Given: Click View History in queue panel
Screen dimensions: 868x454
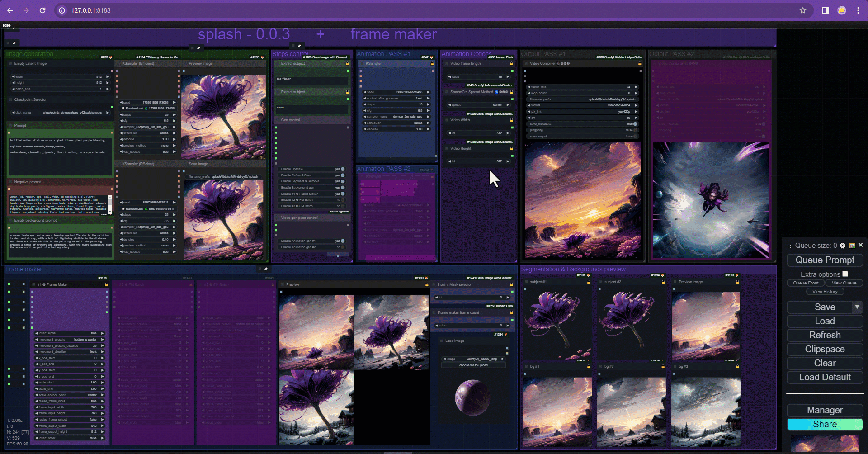Looking at the screenshot, I should pyautogui.click(x=825, y=292).
